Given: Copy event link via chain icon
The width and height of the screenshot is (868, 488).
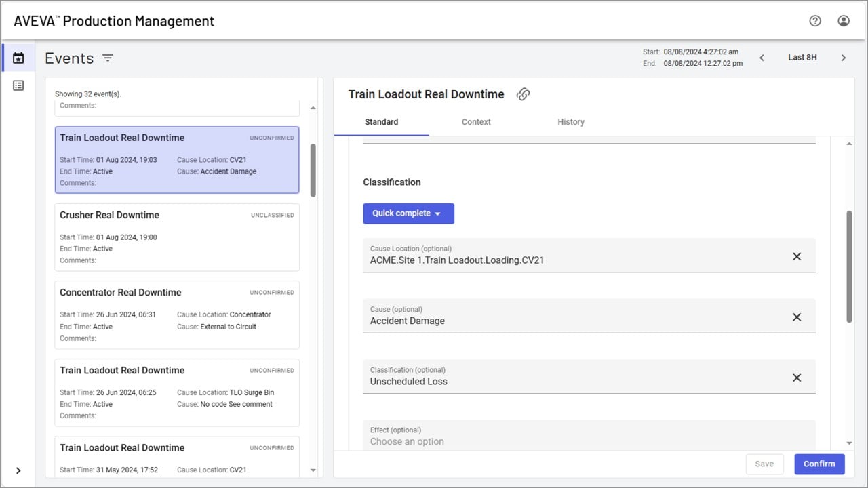Looking at the screenshot, I should click(523, 94).
